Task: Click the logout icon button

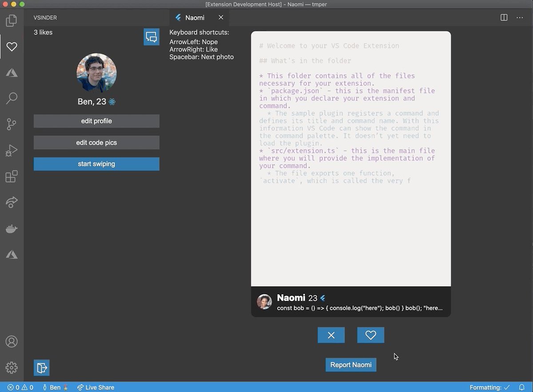Action: coord(42,368)
